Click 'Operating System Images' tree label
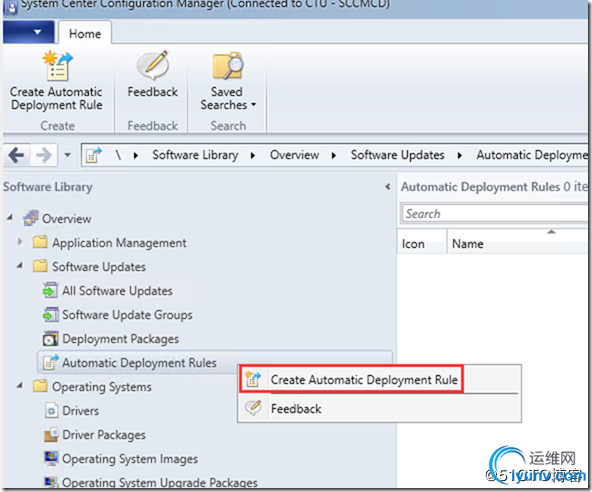The height and width of the screenshot is (492, 592). click(x=130, y=459)
